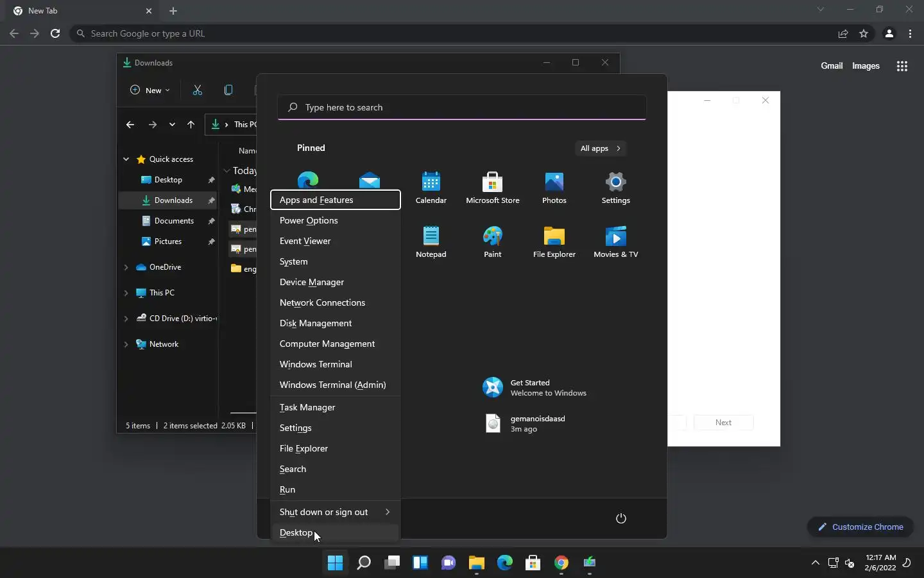The height and width of the screenshot is (578, 924).
Task: Open Event Viewer from menu
Action: pyautogui.click(x=336, y=241)
